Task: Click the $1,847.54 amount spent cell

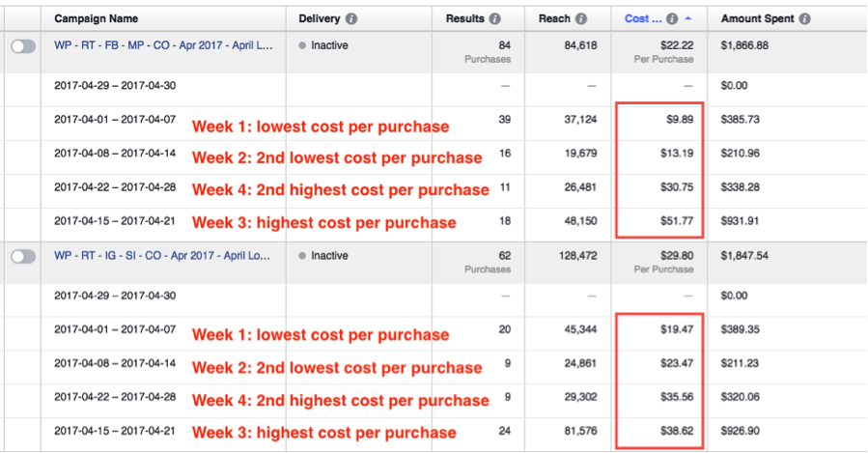Action: pos(744,256)
